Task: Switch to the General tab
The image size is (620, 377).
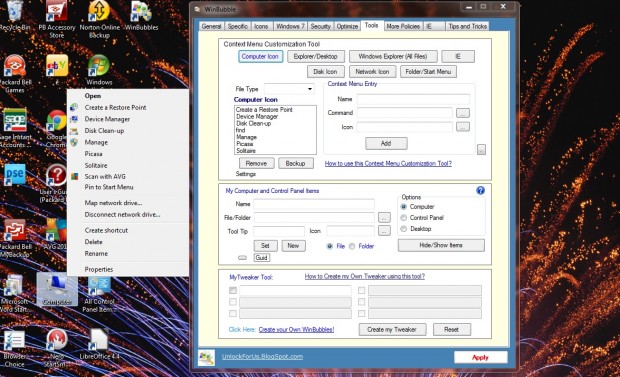Action: [x=211, y=26]
